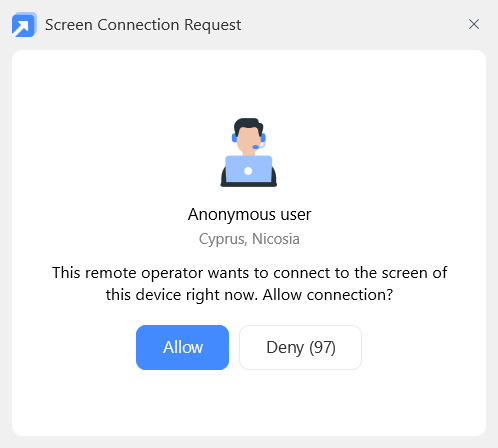Click the remote operator avatar illustration
The width and height of the screenshot is (498, 448).
(249, 152)
